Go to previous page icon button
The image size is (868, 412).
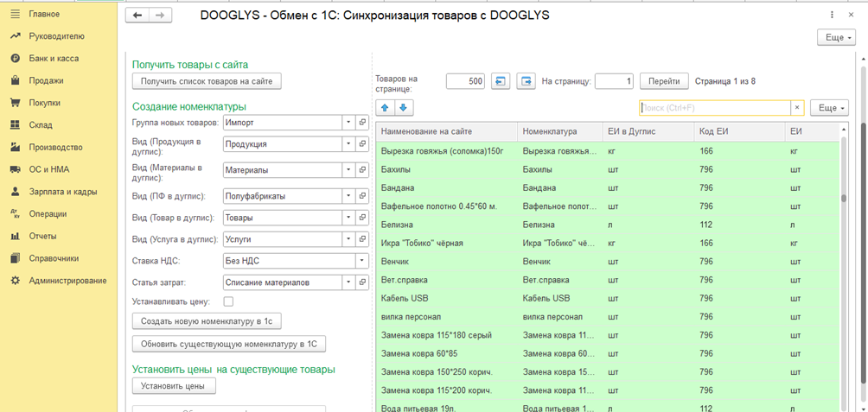(x=500, y=81)
